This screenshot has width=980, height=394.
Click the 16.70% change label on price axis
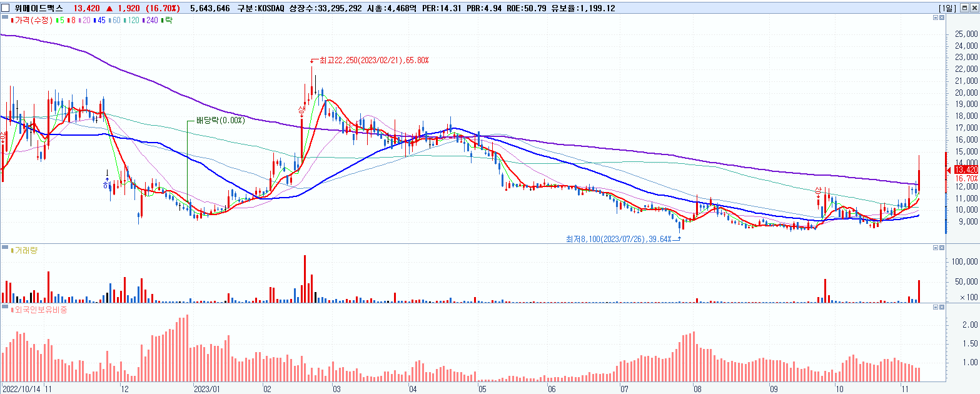click(966, 178)
